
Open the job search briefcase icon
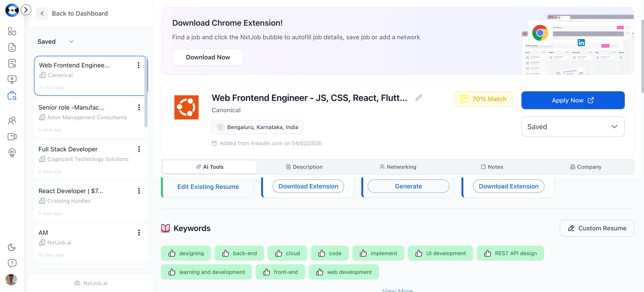pyautogui.click(x=12, y=96)
